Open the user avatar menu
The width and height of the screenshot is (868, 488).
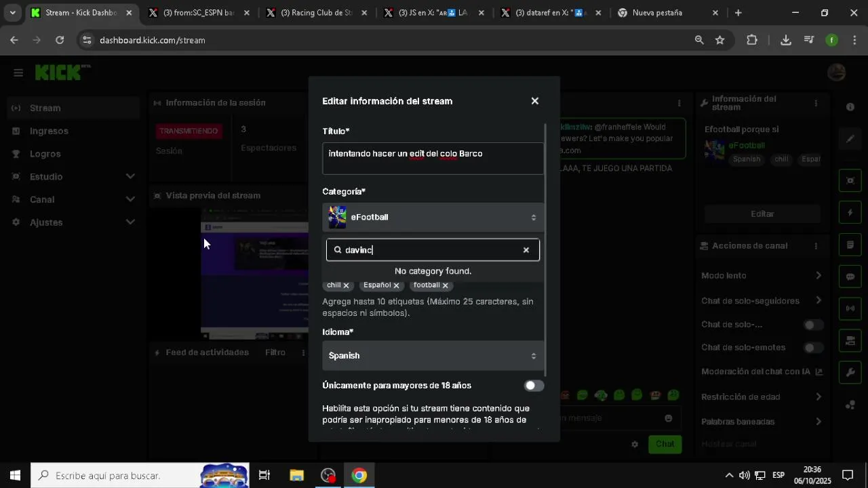click(x=837, y=72)
